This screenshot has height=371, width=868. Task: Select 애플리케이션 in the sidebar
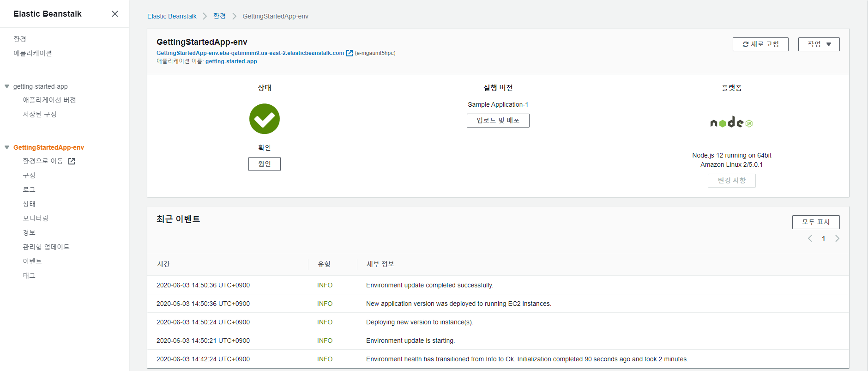tap(33, 54)
